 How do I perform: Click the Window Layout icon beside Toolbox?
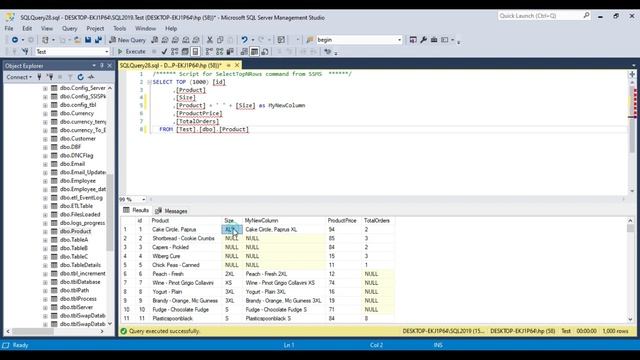pyautogui.click(x=444, y=40)
